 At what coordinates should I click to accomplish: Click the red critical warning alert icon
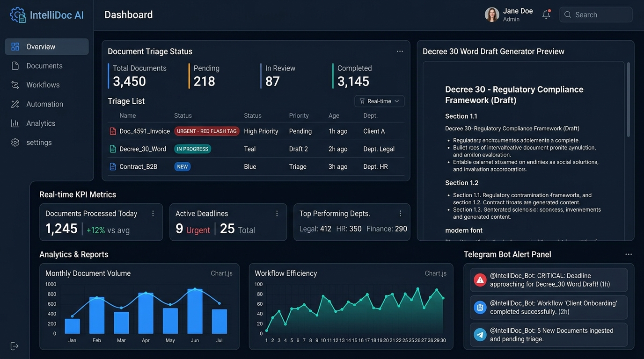pos(480,280)
